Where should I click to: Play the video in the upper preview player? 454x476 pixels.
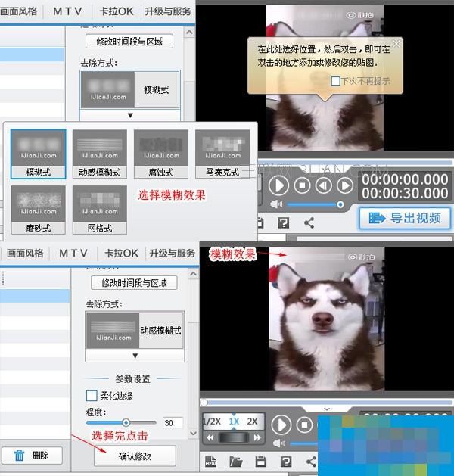pyautogui.click(x=278, y=185)
